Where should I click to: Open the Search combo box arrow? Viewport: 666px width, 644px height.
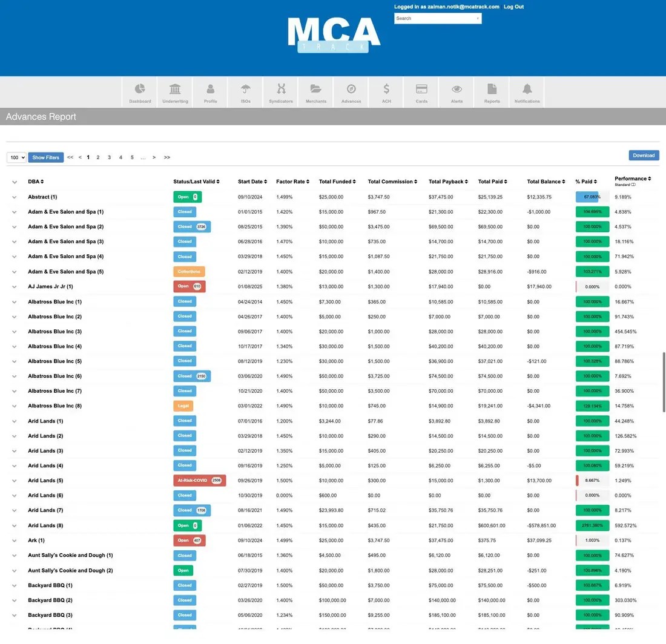pyautogui.click(x=478, y=19)
